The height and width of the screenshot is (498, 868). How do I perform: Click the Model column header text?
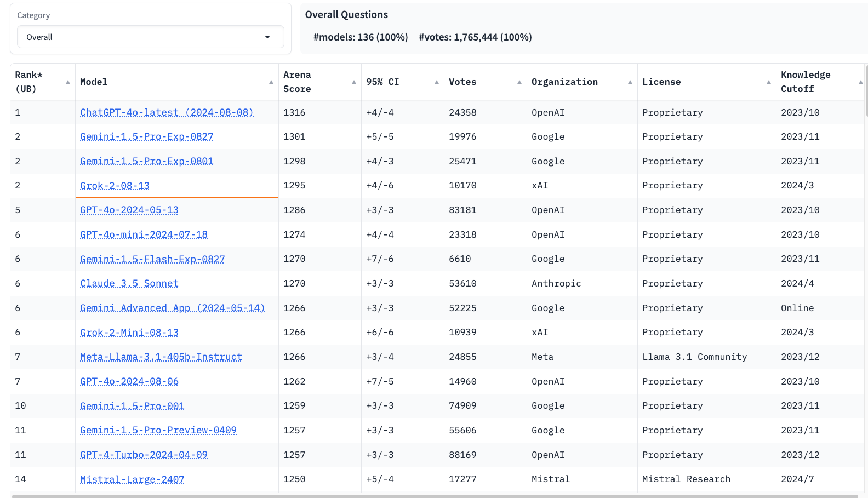pos(94,82)
